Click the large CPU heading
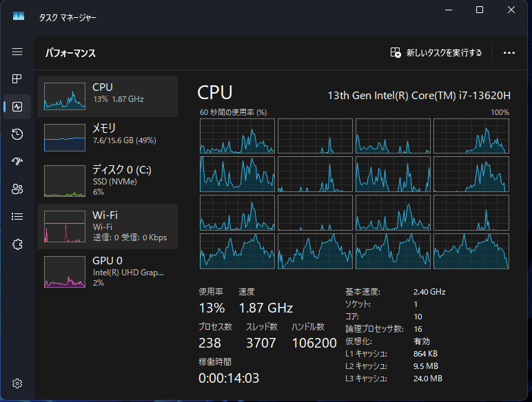The width and height of the screenshot is (532, 402). pyautogui.click(x=215, y=92)
